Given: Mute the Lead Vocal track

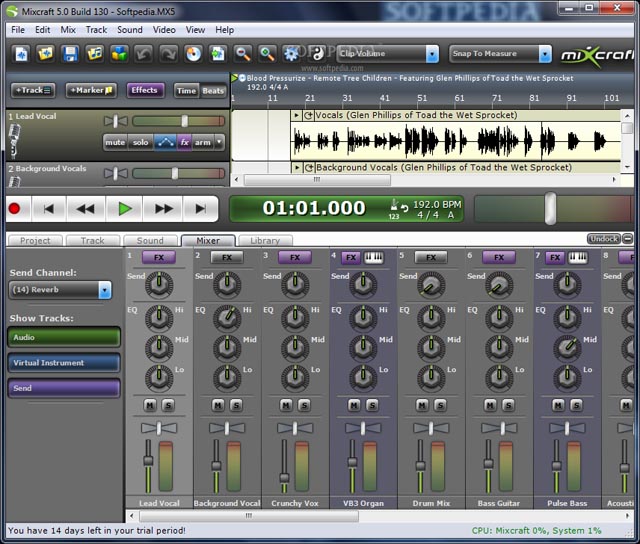Looking at the screenshot, I should coord(115,142).
